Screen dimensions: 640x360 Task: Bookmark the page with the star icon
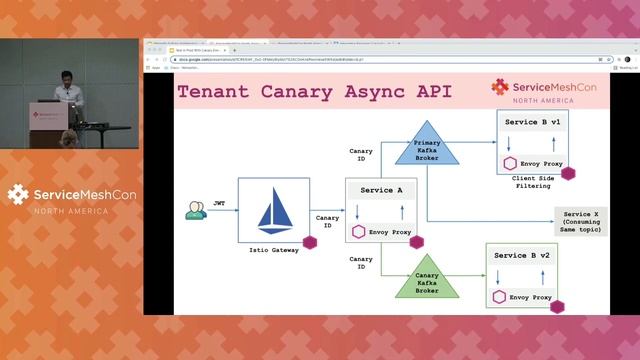click(609, 60)
